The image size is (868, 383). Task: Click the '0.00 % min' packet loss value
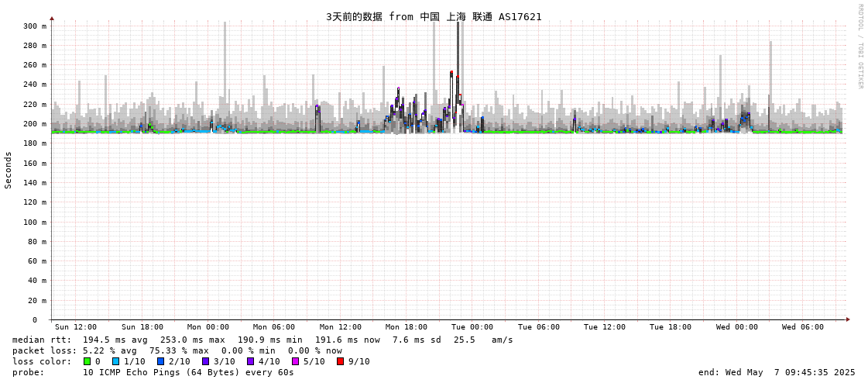(x=250, y=351)
